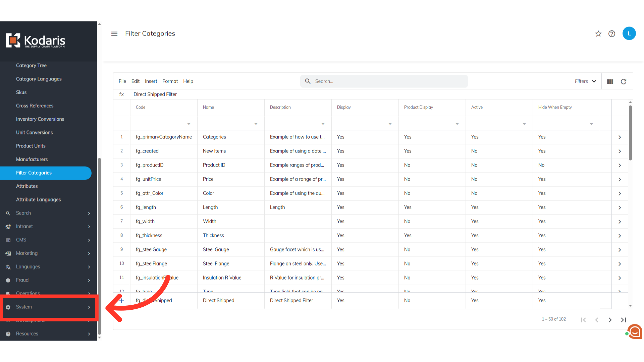Open row details chevron for fg_created

[620, 151]
